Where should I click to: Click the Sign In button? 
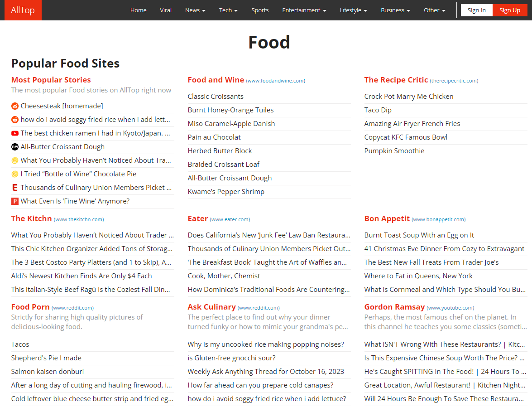point(476,10)
